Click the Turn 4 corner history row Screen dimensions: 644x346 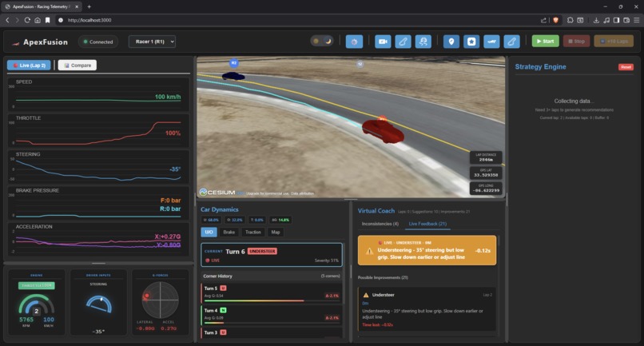[x=272, y=314]
